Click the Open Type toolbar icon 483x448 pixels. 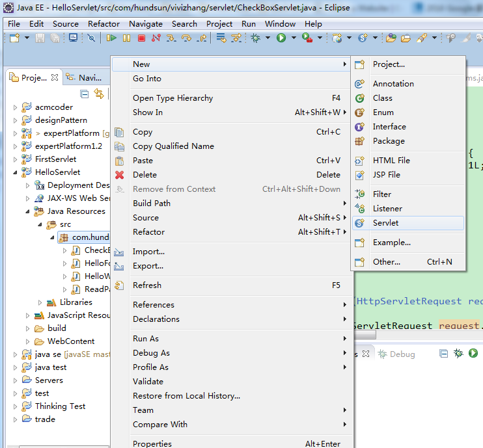point(391,38)
